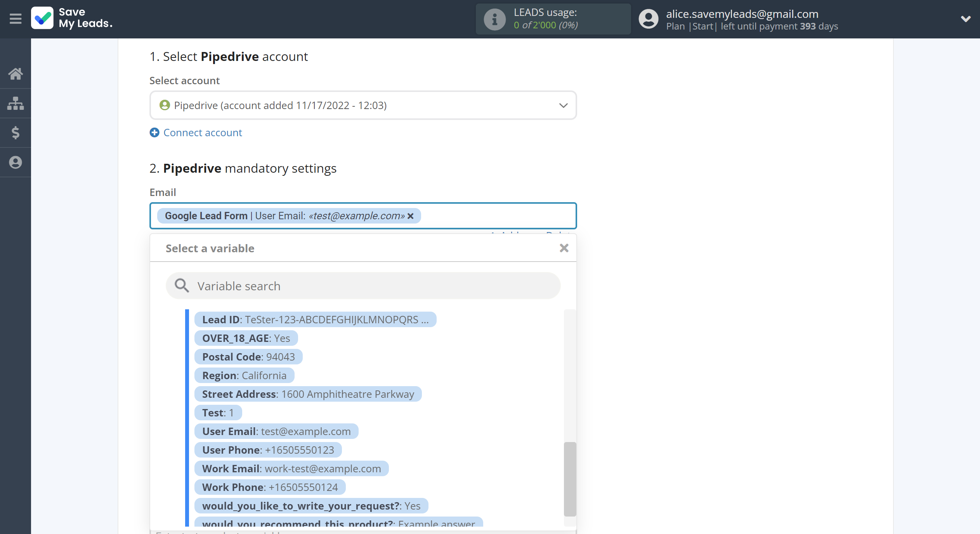Open the Pipedrive account dropdown
Image resolution: width=980 pixels, height=534 pixels.
pos(363,105)
